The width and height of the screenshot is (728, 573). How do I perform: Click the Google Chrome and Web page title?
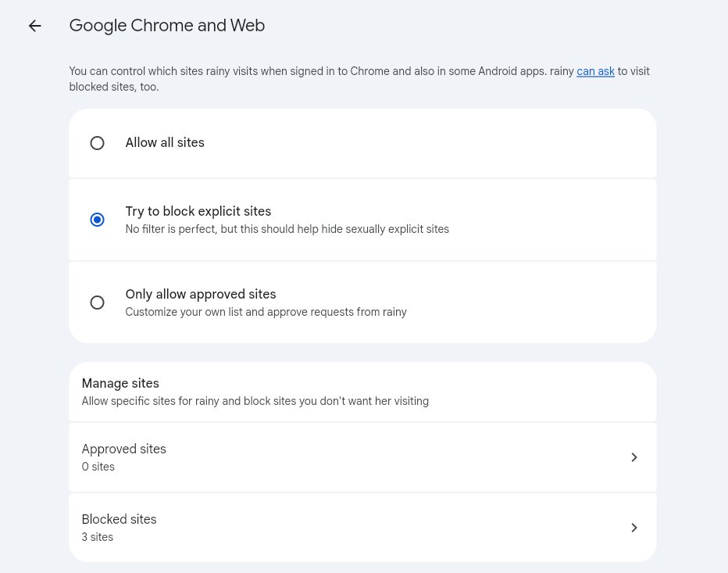point(166,26)
